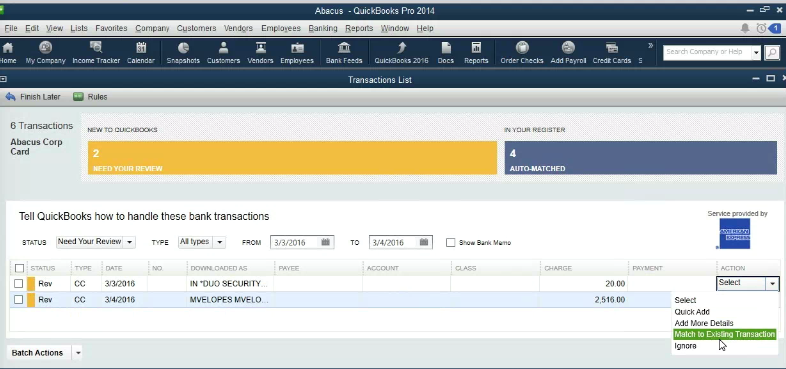Open the Company menu
Viewport: 786px width, 369px height.
pyautogui.click(x=152, y=29)
